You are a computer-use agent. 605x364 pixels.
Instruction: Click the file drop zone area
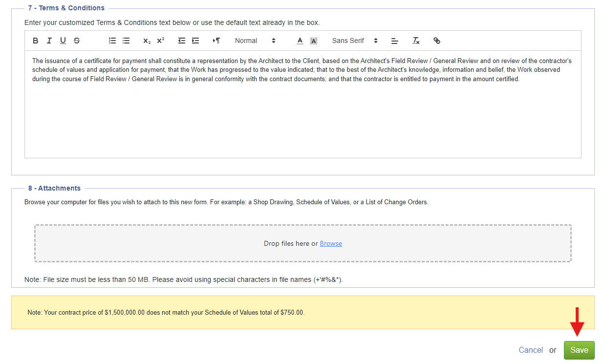tap(303, 243)
